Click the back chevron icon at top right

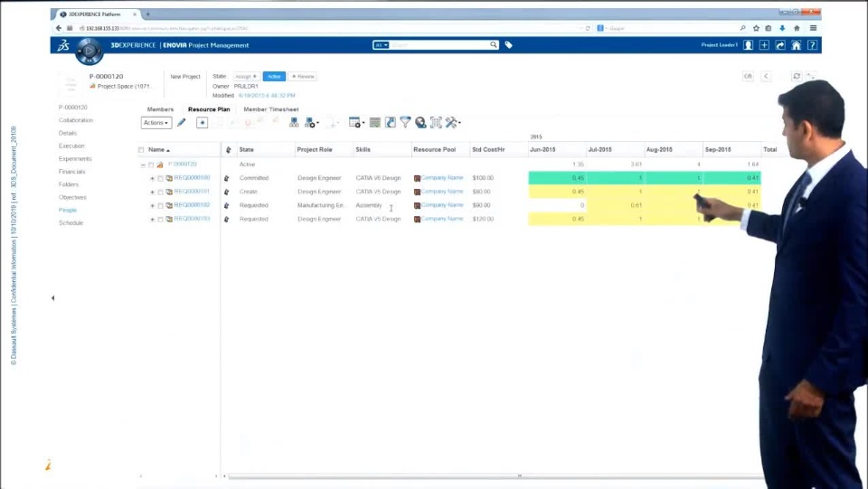pos(766,76)
